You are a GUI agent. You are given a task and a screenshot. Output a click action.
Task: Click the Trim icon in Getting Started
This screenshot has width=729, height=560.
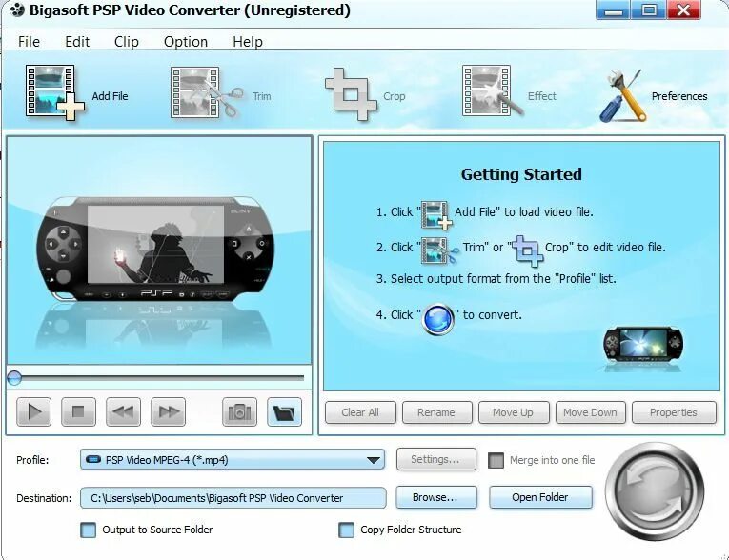click(x=440, y=250)
